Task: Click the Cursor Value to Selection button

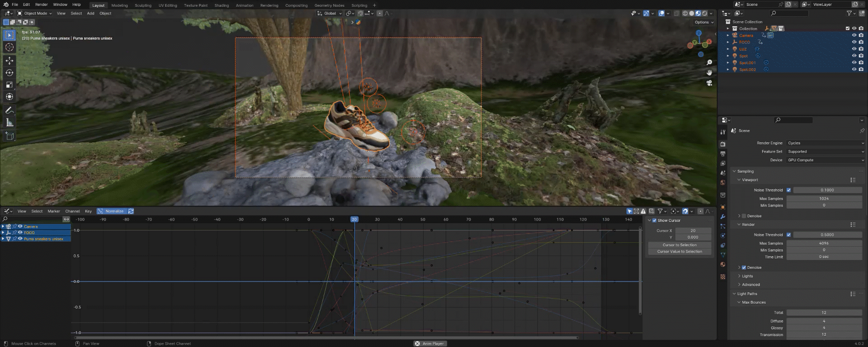Action: [x=679, y=252]
